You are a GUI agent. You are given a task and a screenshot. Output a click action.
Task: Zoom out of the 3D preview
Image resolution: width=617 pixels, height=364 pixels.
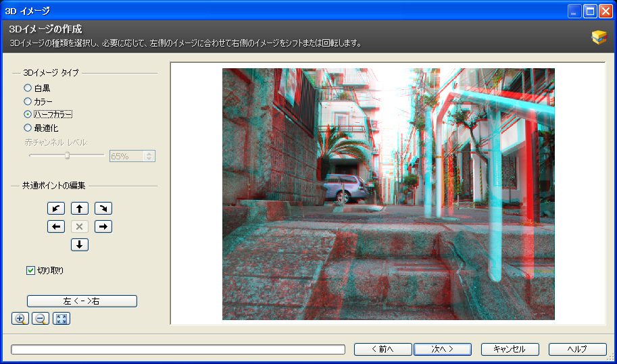click(41, 318)
